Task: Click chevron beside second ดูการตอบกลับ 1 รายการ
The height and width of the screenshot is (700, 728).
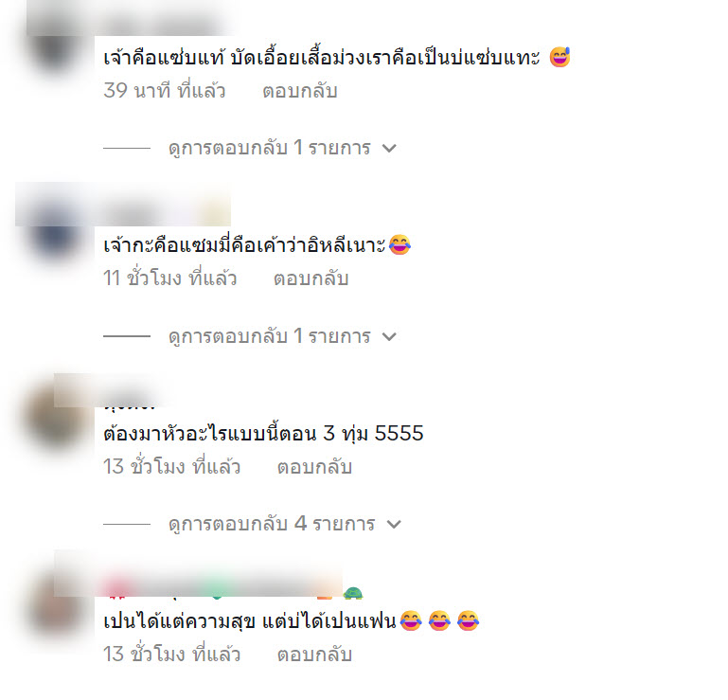Action: (389, 336)
